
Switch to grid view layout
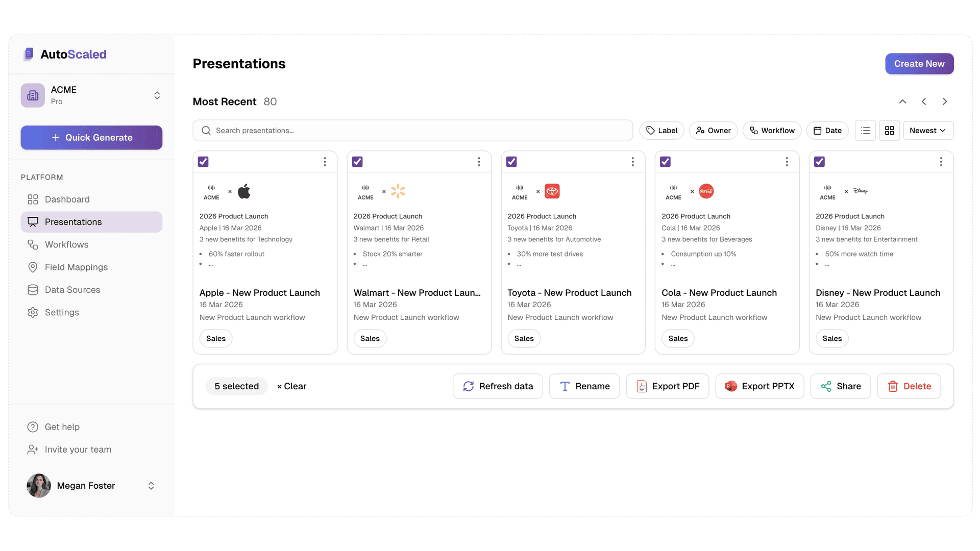889,131
